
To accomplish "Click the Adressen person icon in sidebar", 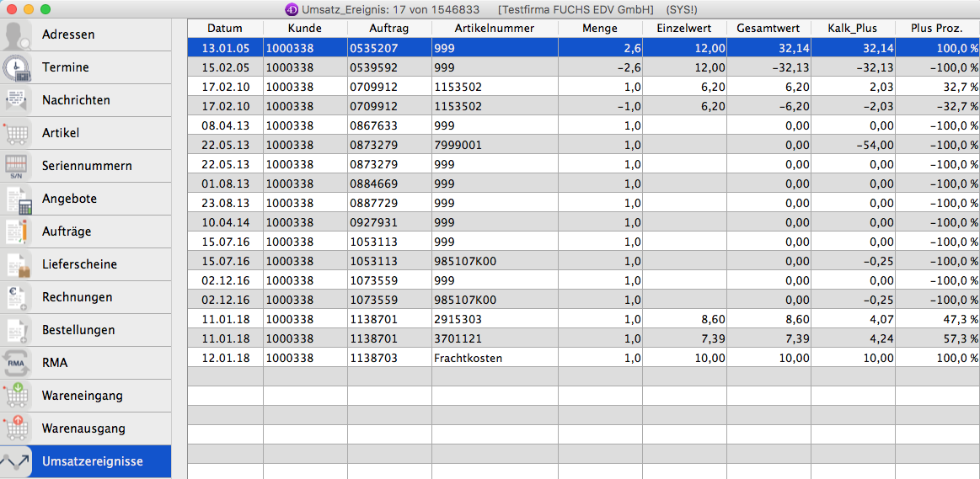I will [x=16, y=35].
